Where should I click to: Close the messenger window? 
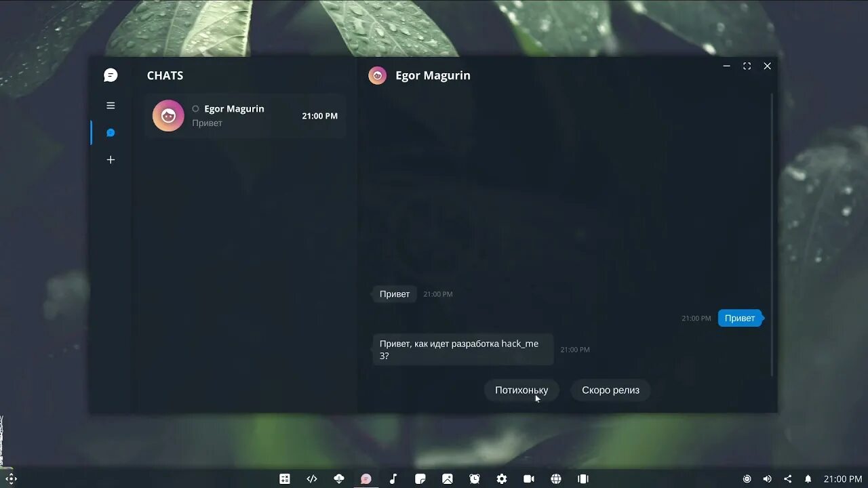coord(767,66)
